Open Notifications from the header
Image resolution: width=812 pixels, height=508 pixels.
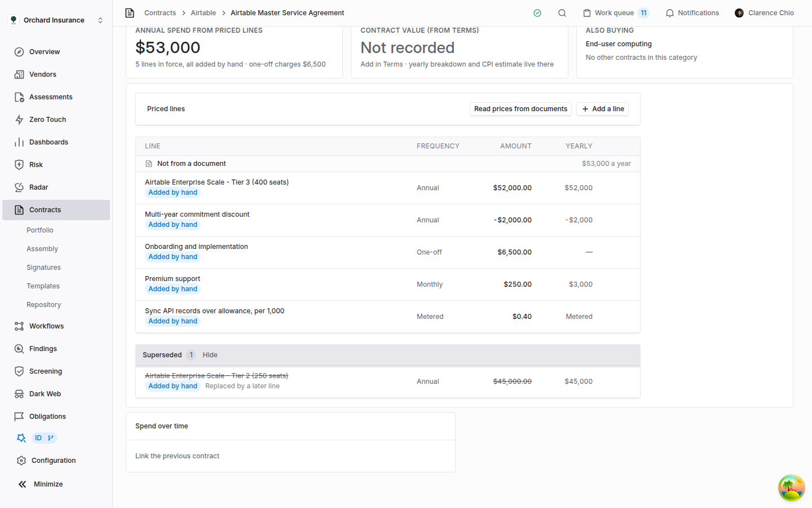(692, 13)
